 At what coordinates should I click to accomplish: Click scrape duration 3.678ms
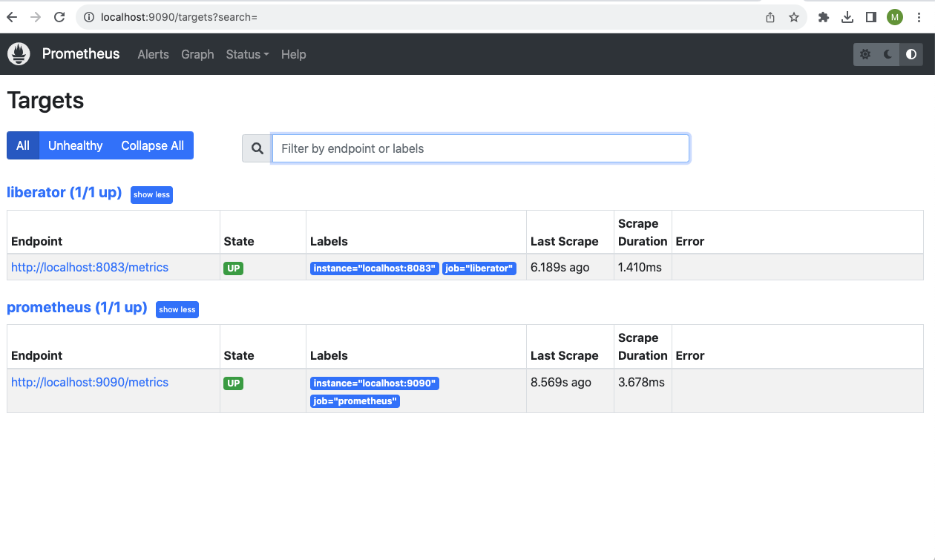pos(641,382)
